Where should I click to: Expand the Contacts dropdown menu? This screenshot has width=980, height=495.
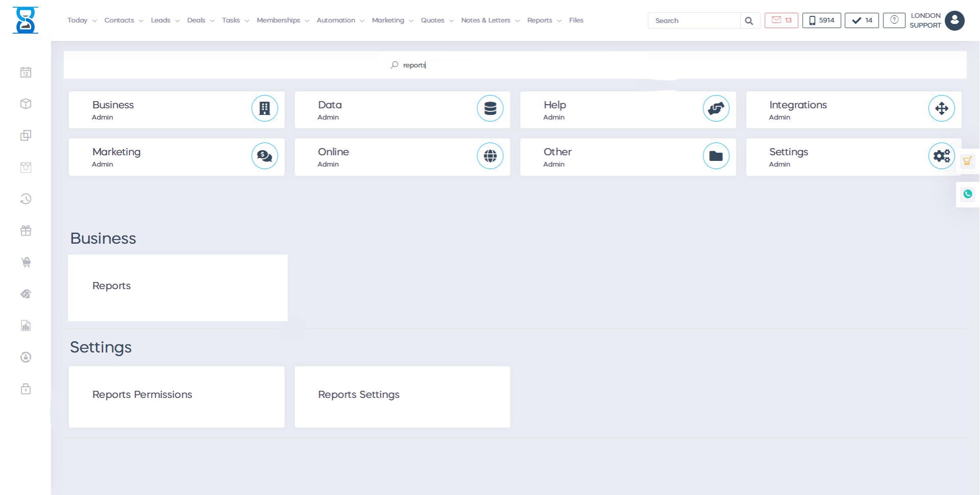pyautogui.click(x=124, y=20)
